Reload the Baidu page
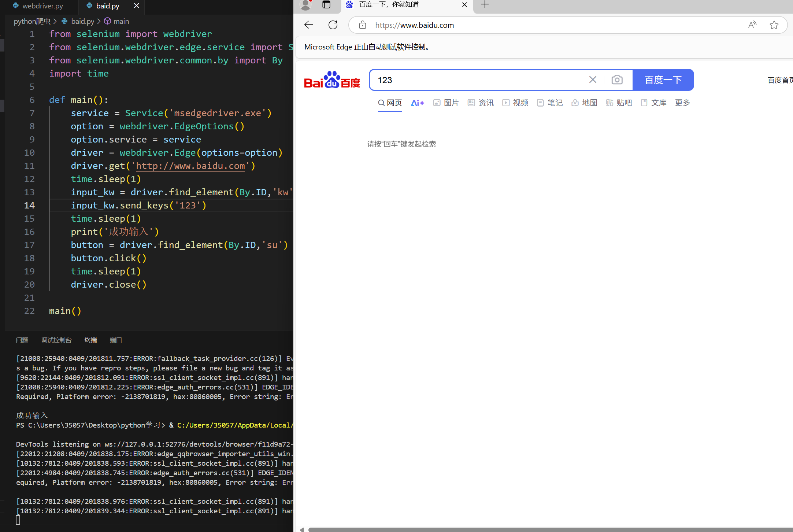 (333, 25)
